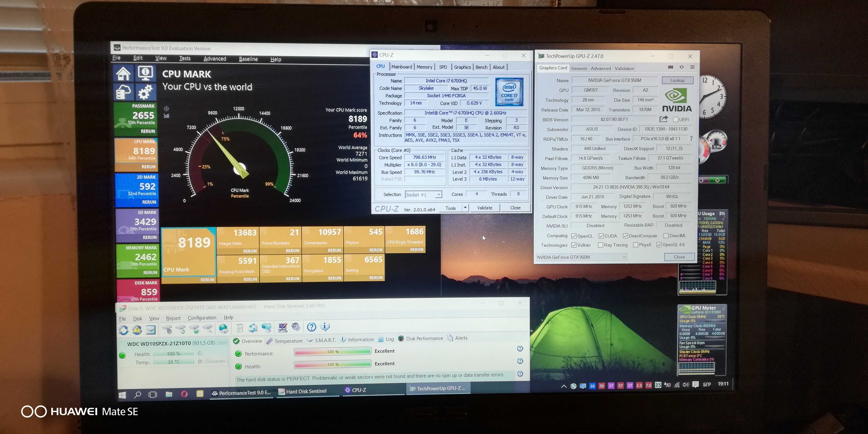The image size is (868, 434).
Task: Toggle the DirectML checkbox
Action: click(666, 235)
